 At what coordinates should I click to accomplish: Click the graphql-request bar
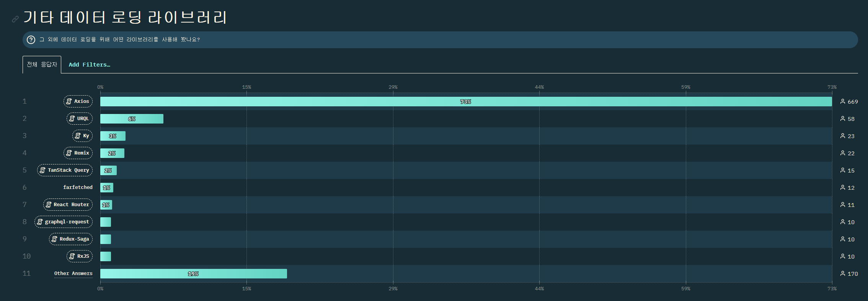[106, 222]
